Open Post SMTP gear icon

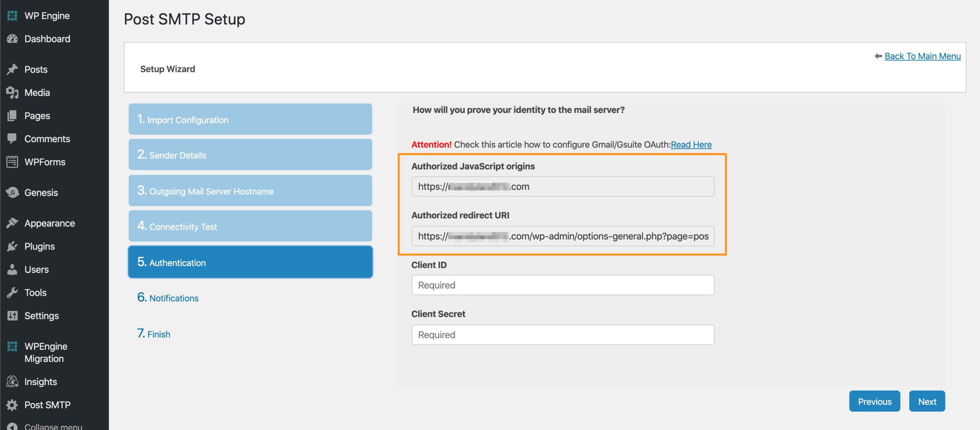[x=12, y=405]
